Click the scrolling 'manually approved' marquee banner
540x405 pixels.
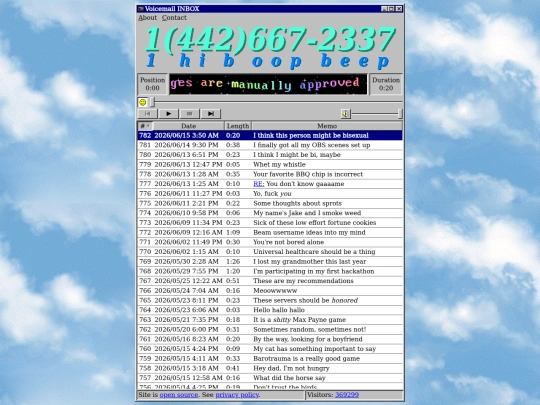(x=268, y=84)
